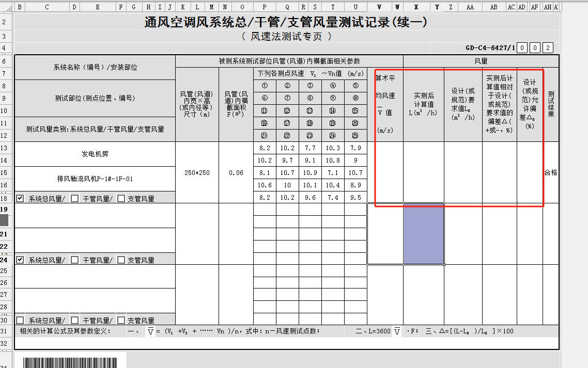This screenshot has width=588, height=368.
Task: Enable 干管风量 checkbox in row 24
Action: [74, 259]
